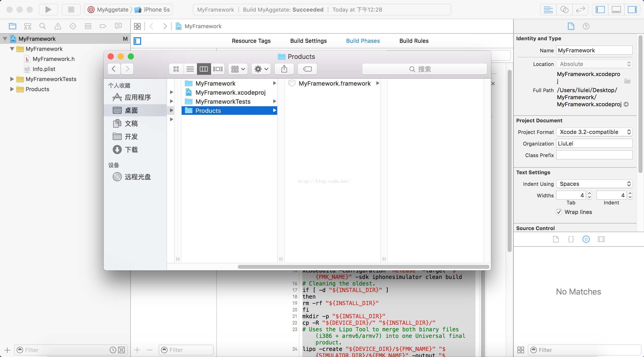Open Finder action gear menu

tap(261, 69)
